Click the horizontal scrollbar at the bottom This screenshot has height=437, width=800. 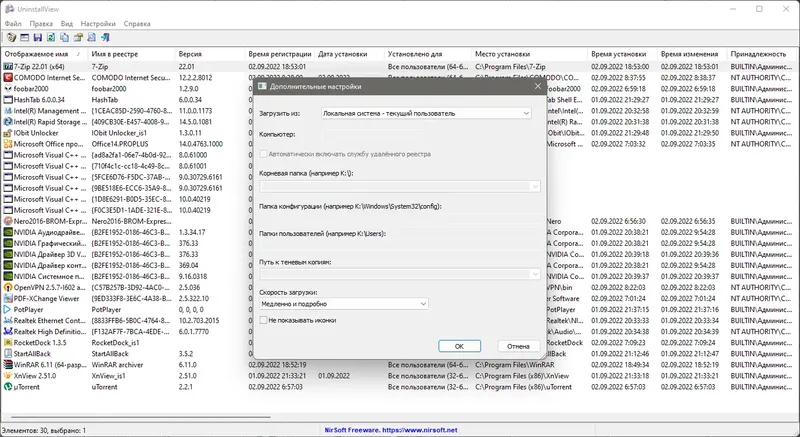[140, 417]
